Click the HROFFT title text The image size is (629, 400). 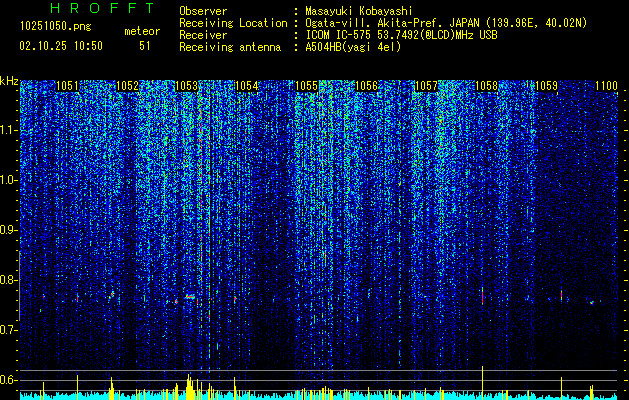[x=103, y=8]
